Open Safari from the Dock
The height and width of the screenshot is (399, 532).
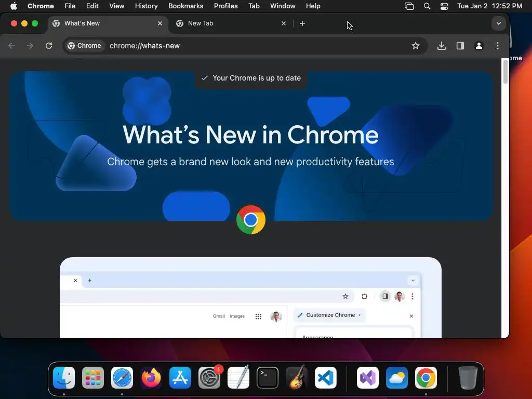[122, 378]
